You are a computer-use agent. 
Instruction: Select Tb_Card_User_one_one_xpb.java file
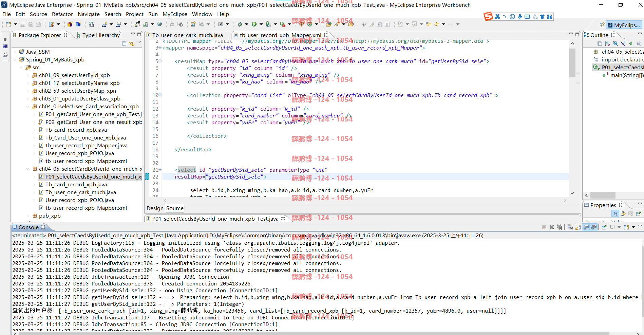[x=86, y=138]
